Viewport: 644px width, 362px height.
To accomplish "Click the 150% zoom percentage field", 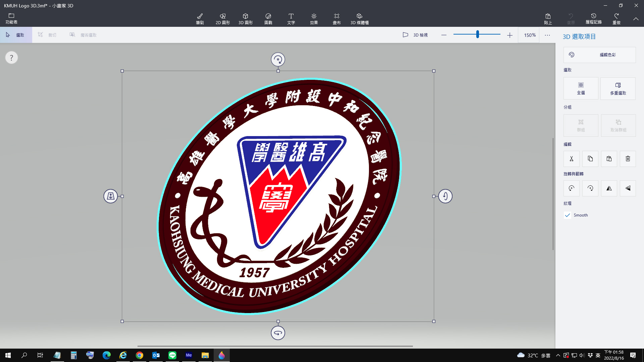I will [x=530, y=35].
